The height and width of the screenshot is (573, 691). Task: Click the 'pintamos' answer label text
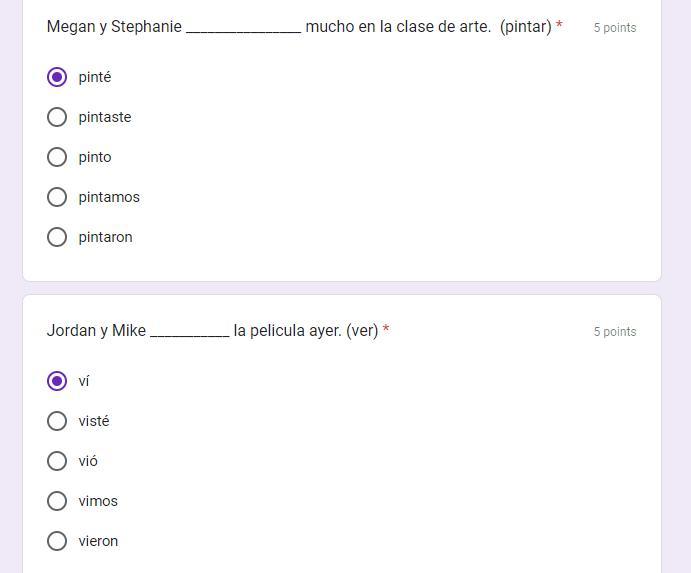coord(109,197)
